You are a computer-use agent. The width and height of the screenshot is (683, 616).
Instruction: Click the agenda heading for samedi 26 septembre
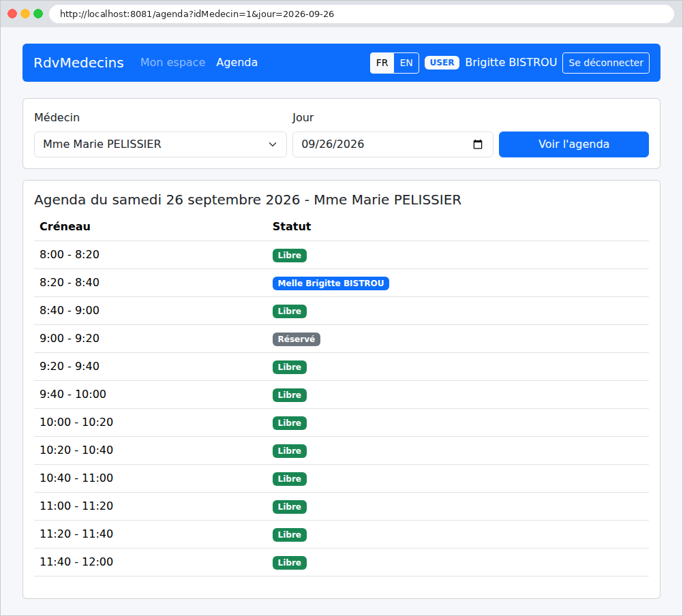[247, 200]
